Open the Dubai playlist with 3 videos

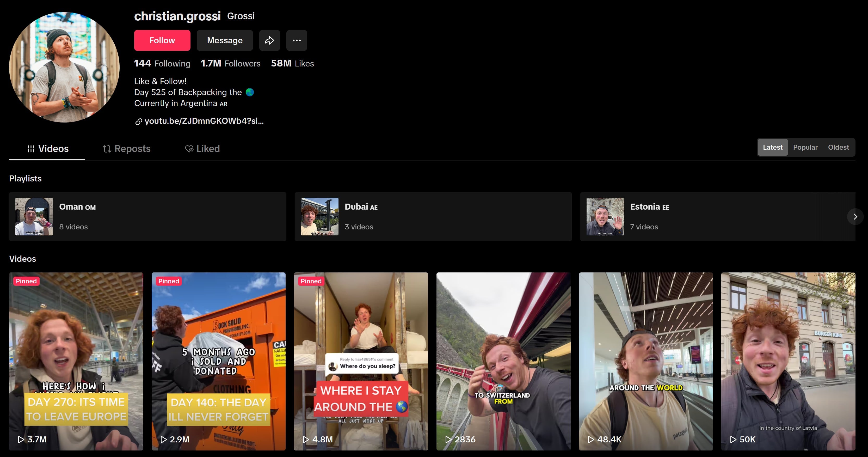433,217
